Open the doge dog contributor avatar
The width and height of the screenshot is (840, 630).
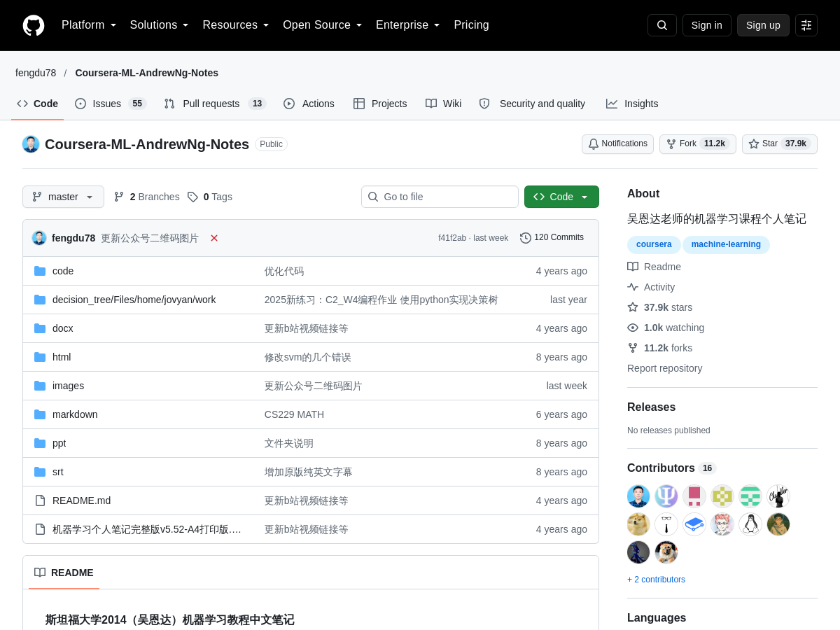[638, 524]
